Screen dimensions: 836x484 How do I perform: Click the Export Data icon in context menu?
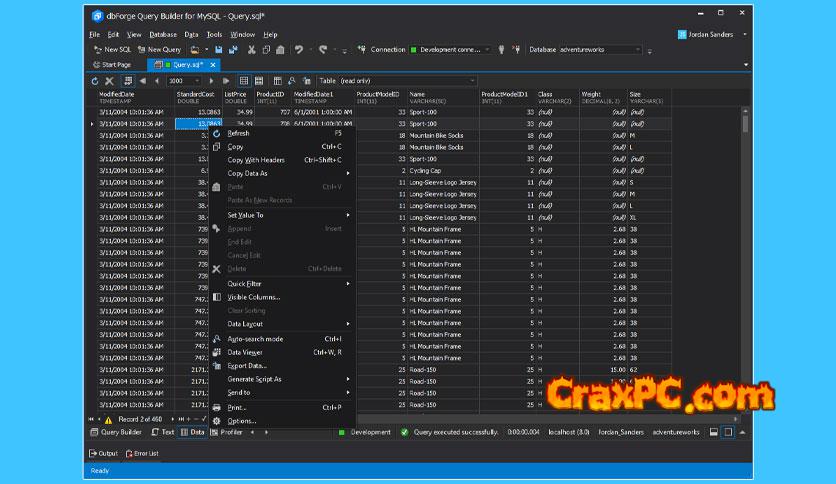pyautogui.click(x=217, y=366)
